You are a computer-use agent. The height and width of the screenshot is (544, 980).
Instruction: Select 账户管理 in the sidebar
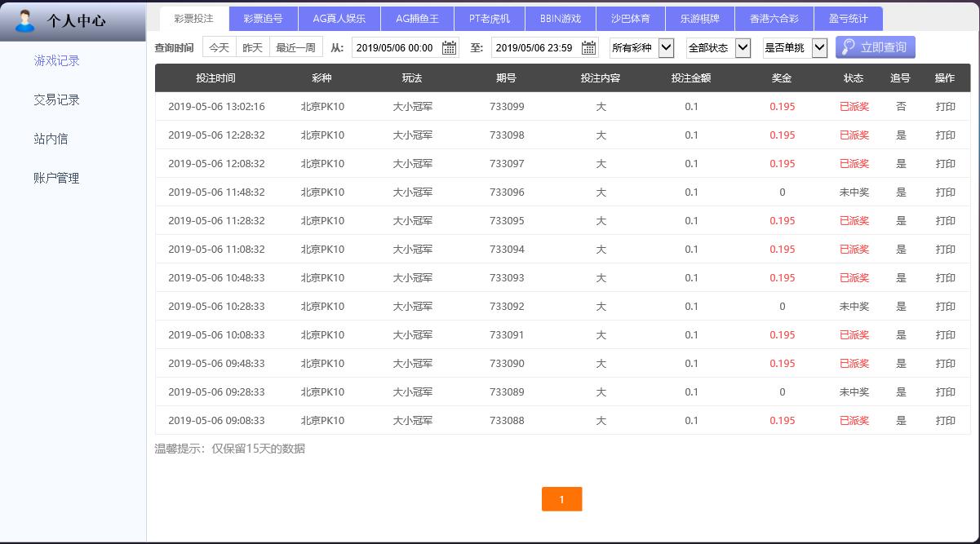tap(56, 178)
